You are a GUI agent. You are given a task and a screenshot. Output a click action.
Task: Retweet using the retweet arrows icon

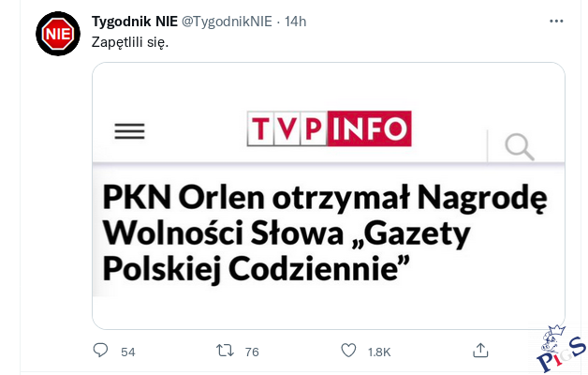[x=225, y=351]
